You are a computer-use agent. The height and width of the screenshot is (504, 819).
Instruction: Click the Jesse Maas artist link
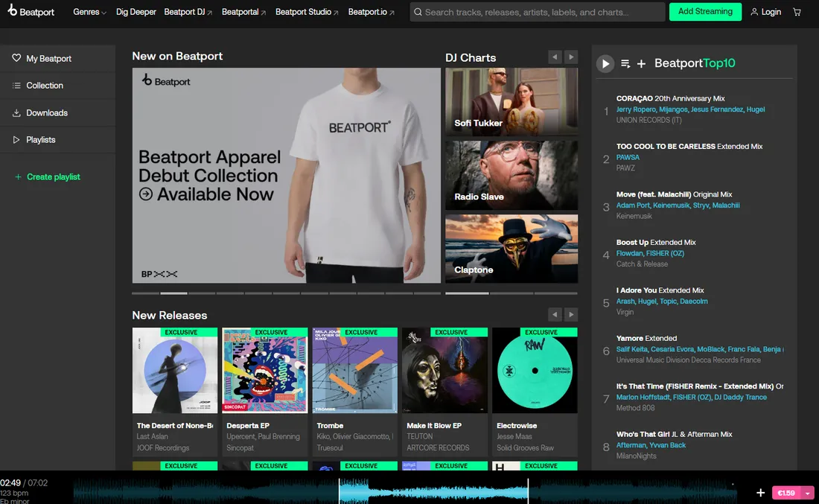pos(514,436)
